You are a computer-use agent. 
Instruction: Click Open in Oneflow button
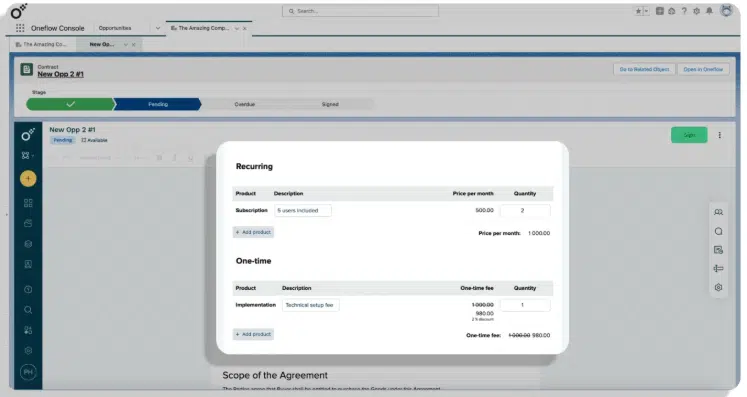[703, 70]
